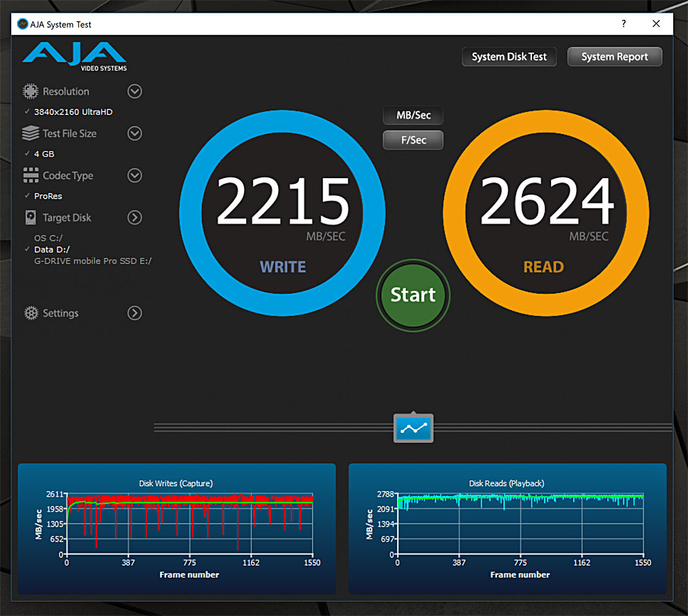Screen dimensions: 688x616
Task: Click the Test File Size label
Action: [x=70, y=133]
